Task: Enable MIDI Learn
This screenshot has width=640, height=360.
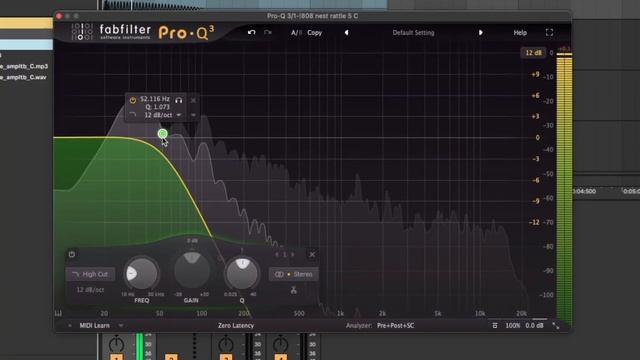Action: click(x=94, y=325)
